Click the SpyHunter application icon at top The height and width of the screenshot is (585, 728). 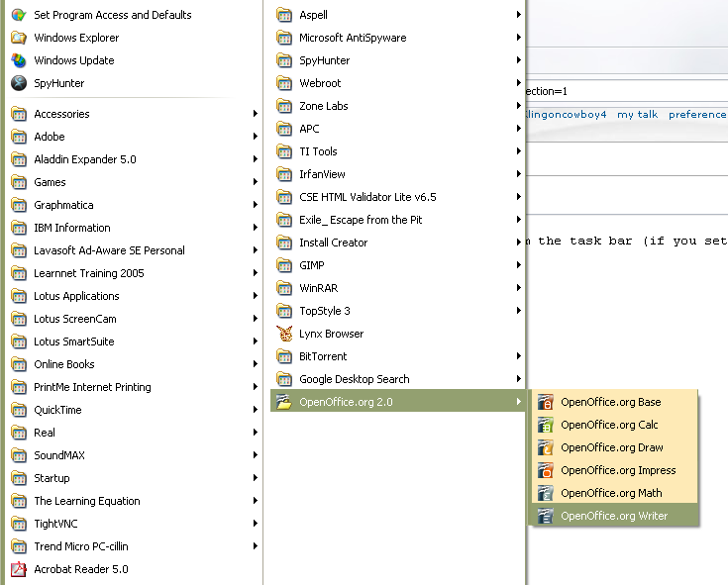(19, 83)
